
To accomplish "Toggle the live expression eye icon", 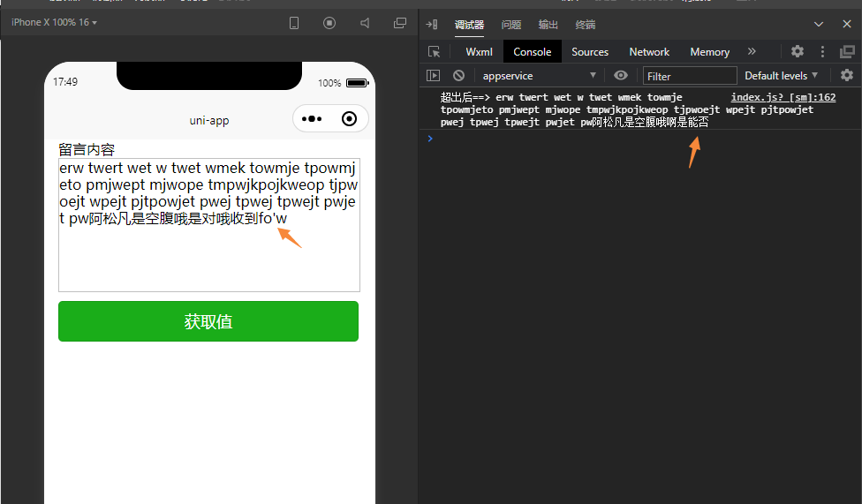I will coord(621,75).
